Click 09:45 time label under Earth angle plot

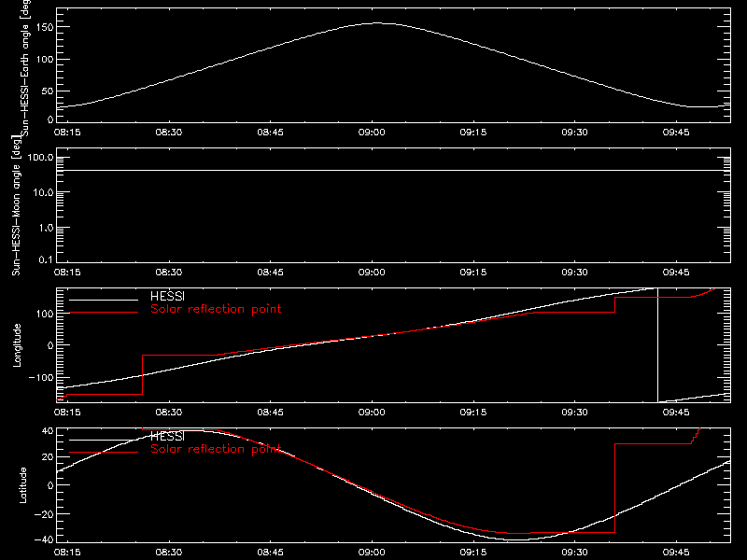(676, 132)
